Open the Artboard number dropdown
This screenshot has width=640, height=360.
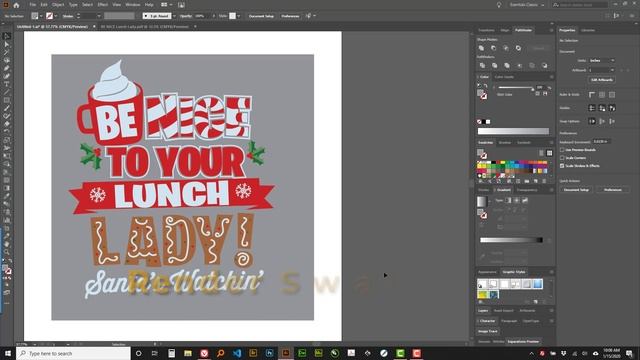click(602, 70)
